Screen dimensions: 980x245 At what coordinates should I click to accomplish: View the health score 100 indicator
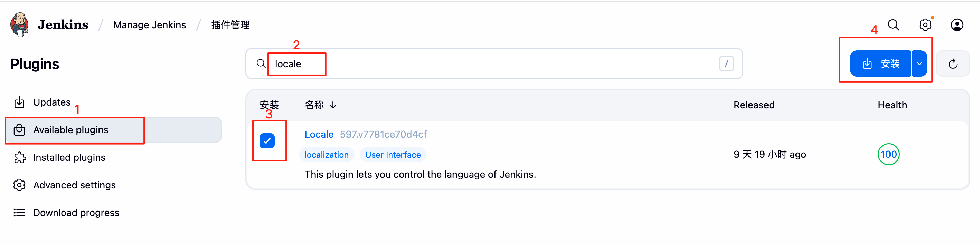[x=888, y=155]
